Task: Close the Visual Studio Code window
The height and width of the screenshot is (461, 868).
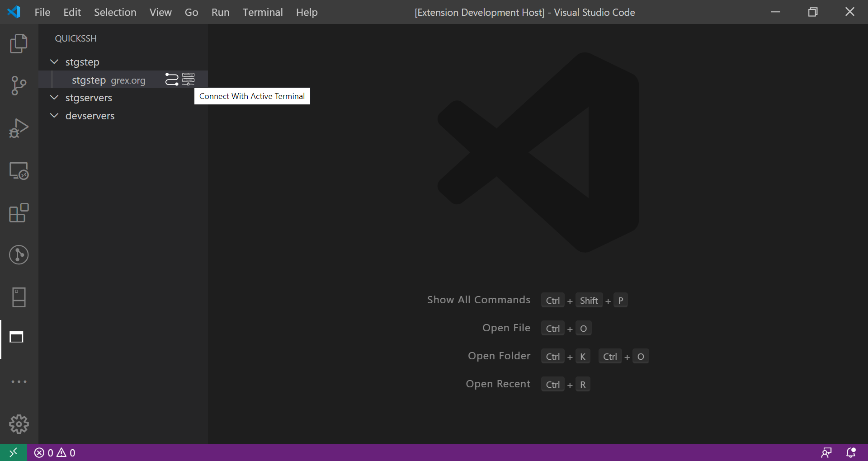Action: pos(850,12)
